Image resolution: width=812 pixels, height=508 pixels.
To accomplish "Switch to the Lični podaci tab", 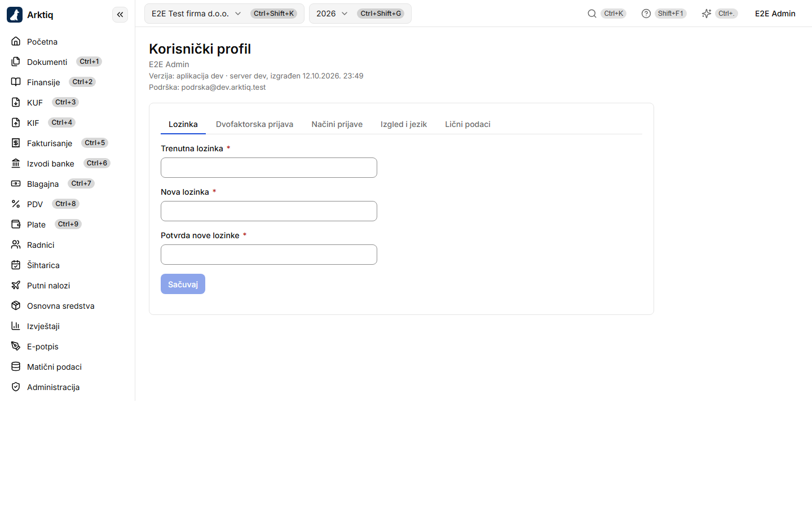I will tap(467, 124).
